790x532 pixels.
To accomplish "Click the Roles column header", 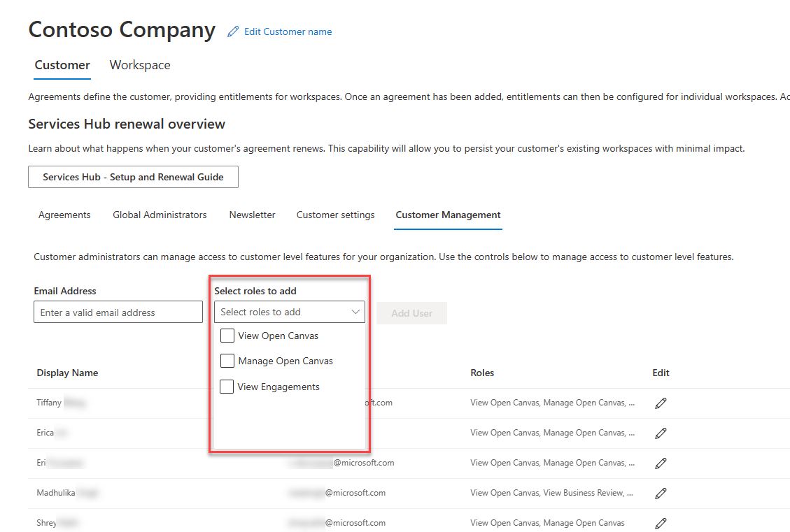I will pos(482,373).
